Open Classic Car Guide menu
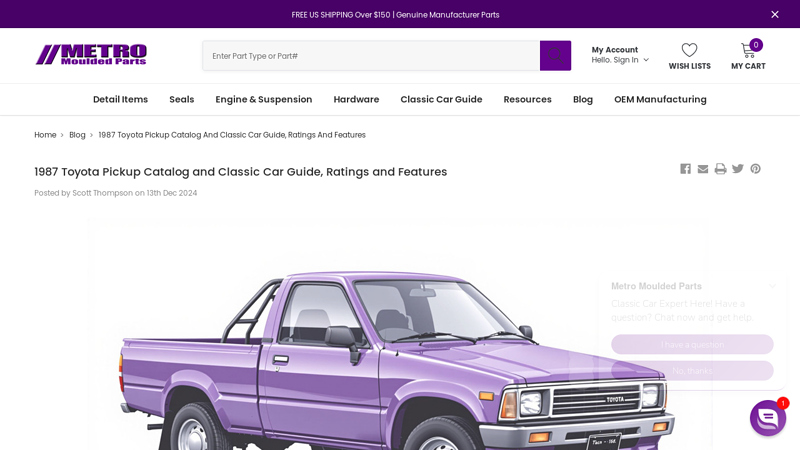Image resolution: width=800 pixels, height=450 pixels. point(441,99)
